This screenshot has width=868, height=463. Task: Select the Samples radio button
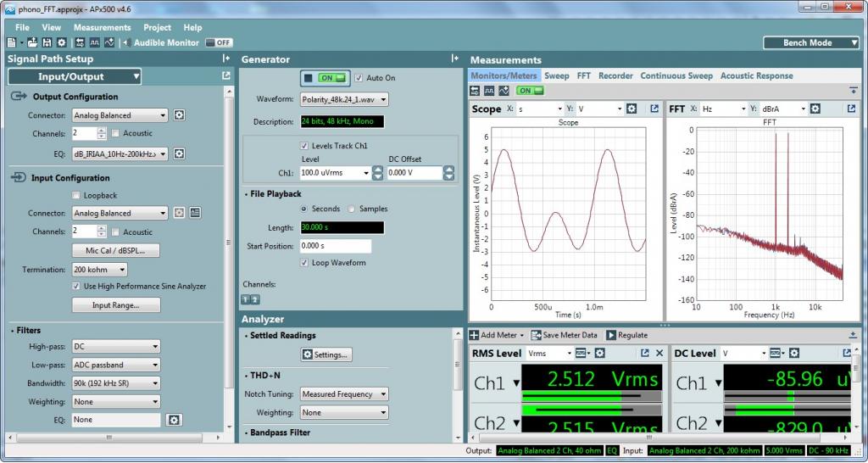point(353,209)
